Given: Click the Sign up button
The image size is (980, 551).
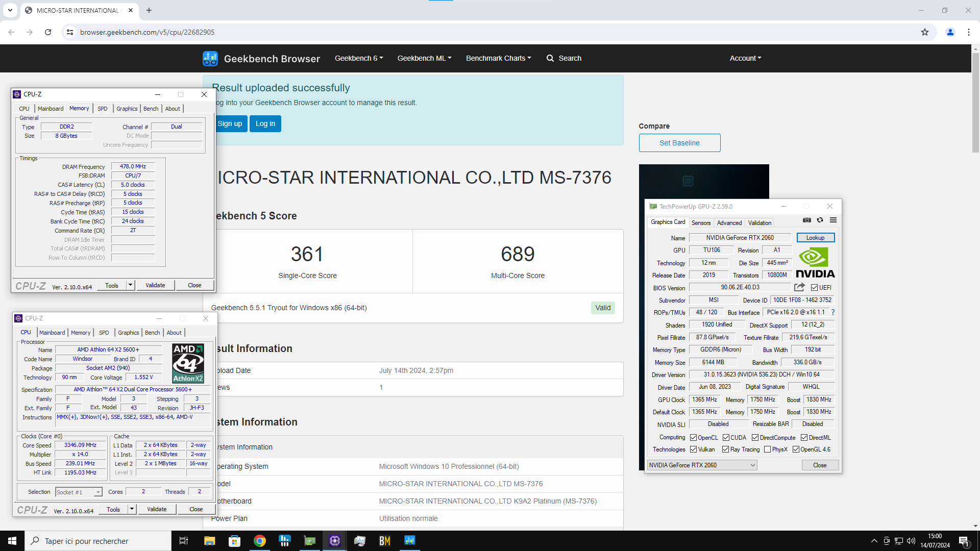Looking at the screenshot, I should tap(230, 123).
